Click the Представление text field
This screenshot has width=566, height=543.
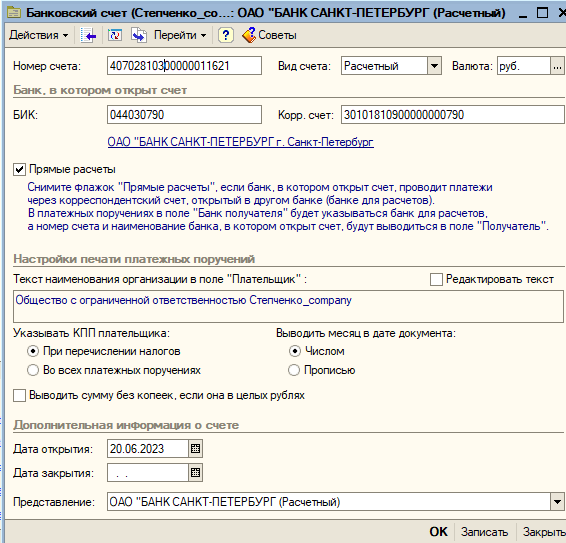pyautogui.click(x=329, y=501)
